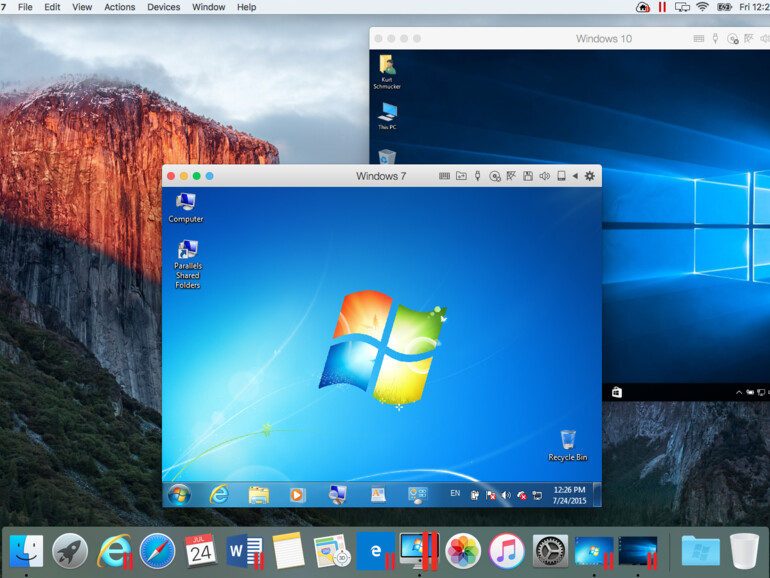
Task: Open the Devices menu
Action: tap(164, 7)
